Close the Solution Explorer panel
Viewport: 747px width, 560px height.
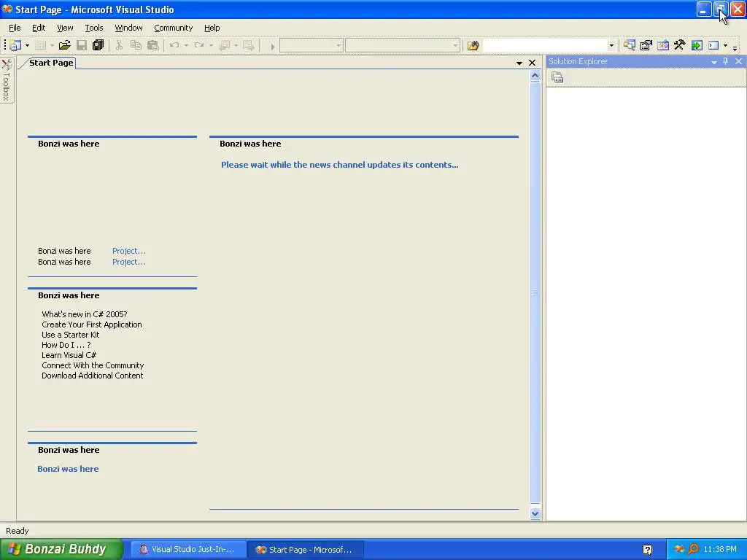tap(738, 61)
